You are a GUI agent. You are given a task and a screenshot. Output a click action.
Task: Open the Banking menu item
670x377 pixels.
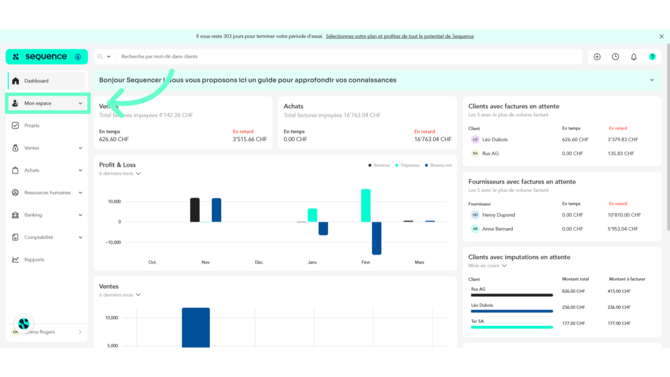(47, 215)
